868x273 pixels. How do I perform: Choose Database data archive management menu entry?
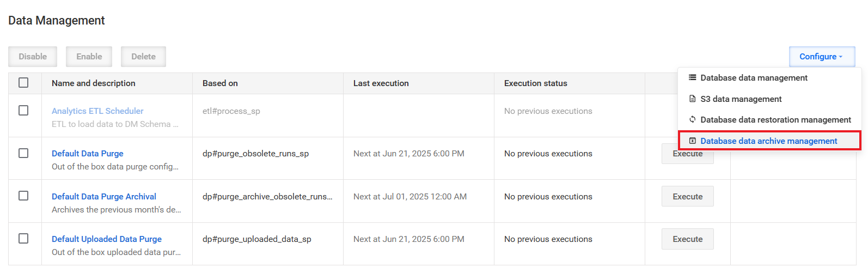769,141
